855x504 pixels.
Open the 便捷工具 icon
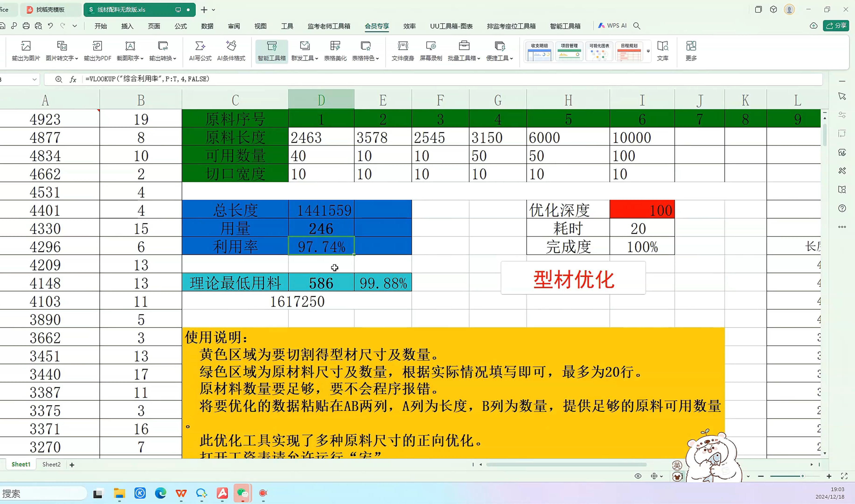[x=499, y=51]
